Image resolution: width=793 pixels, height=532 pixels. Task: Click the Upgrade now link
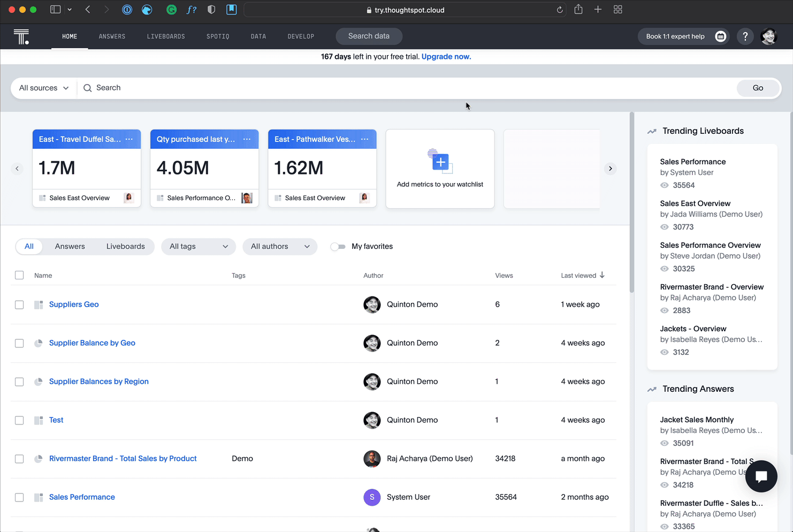tap(446, 57)
